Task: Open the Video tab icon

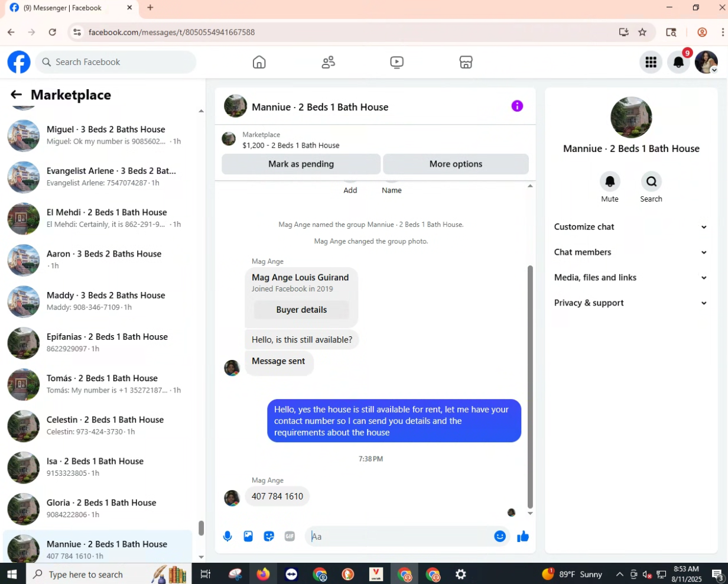Action: tap(397, 62)
